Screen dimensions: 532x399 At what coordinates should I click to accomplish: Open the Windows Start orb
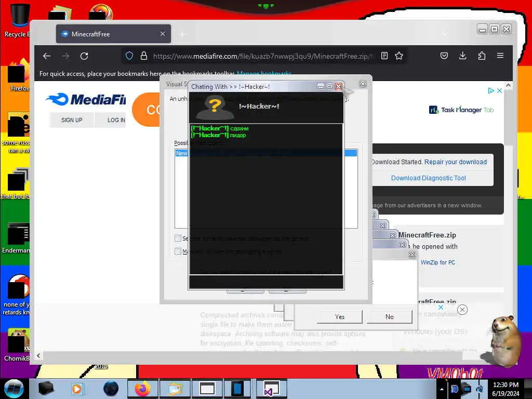[x=14, y=389]
